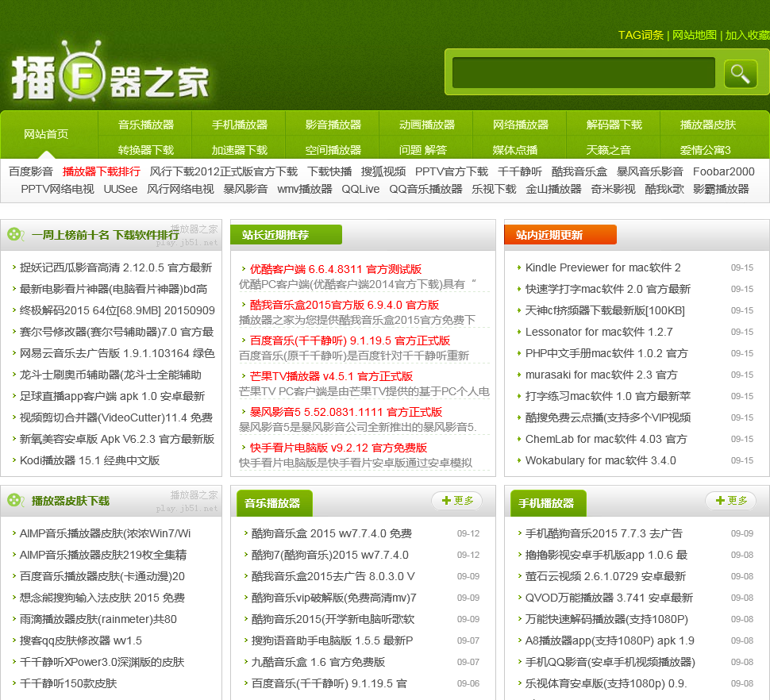
Task: Click 更多 button in 音乐播放器 section
Action: 457,500
